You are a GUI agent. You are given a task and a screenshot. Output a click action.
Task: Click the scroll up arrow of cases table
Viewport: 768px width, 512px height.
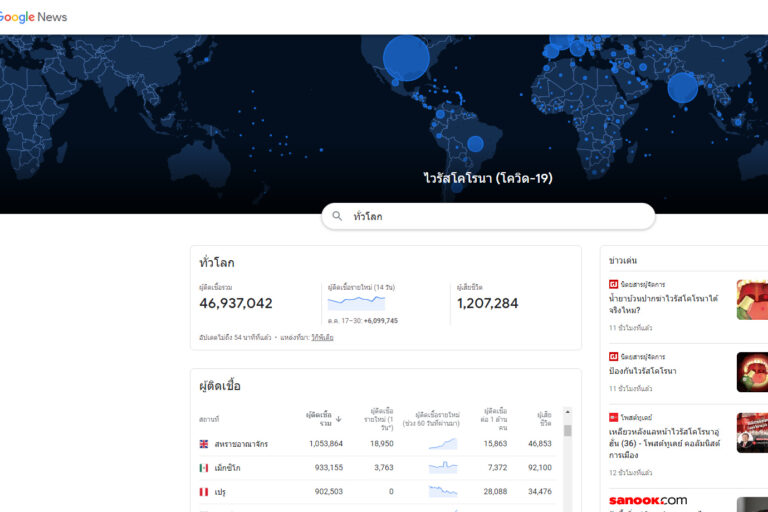coord(568,412)
